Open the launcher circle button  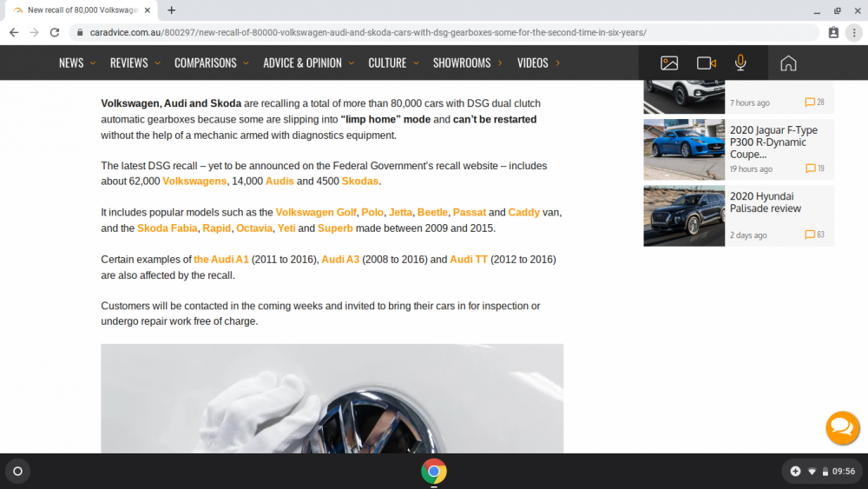point(17,472)
